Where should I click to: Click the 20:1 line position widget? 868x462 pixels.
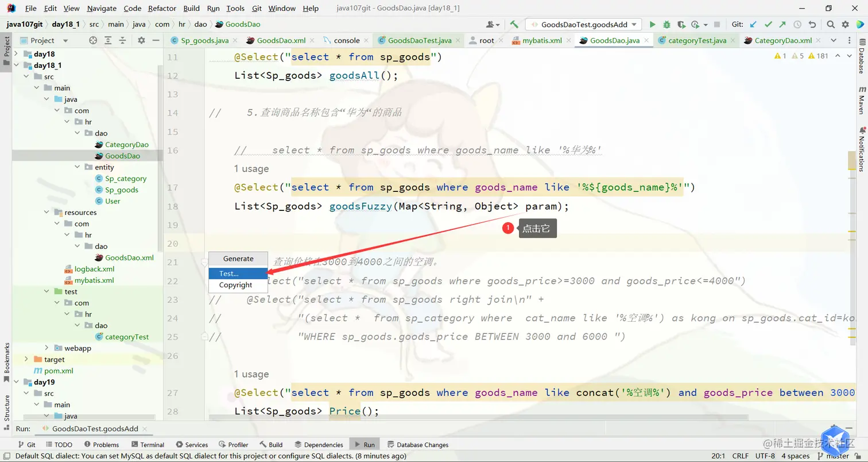tap(718, 456)
